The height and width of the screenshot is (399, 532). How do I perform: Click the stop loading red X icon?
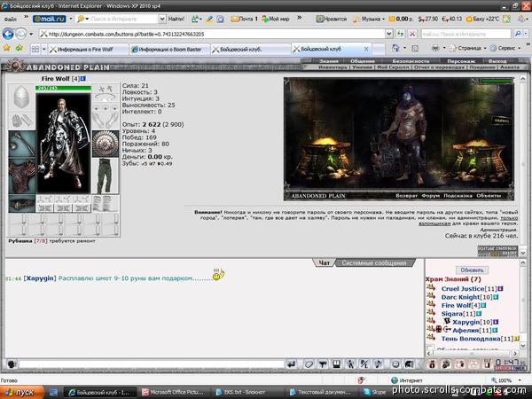(x=412, y=34)
